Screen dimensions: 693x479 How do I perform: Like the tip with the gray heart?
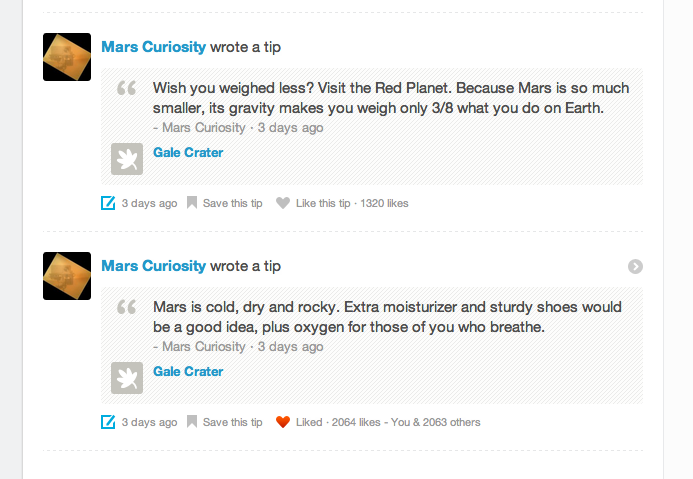283,203
